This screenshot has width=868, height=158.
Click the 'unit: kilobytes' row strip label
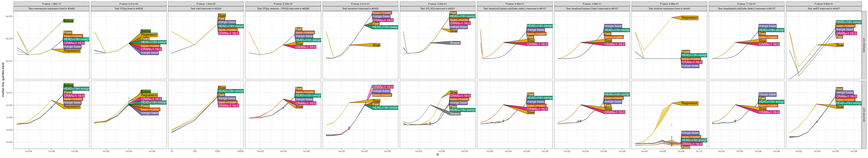point(864,45)
